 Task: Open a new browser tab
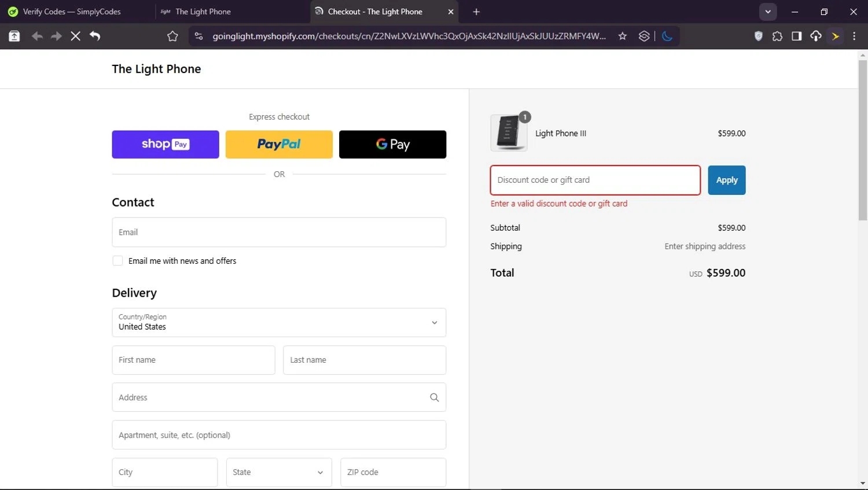476,12
